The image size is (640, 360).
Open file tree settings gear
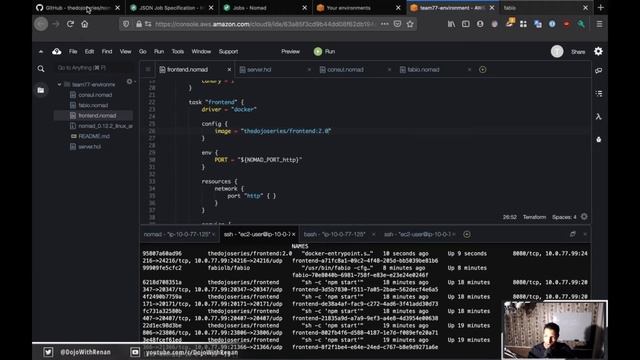click(129, 82)
